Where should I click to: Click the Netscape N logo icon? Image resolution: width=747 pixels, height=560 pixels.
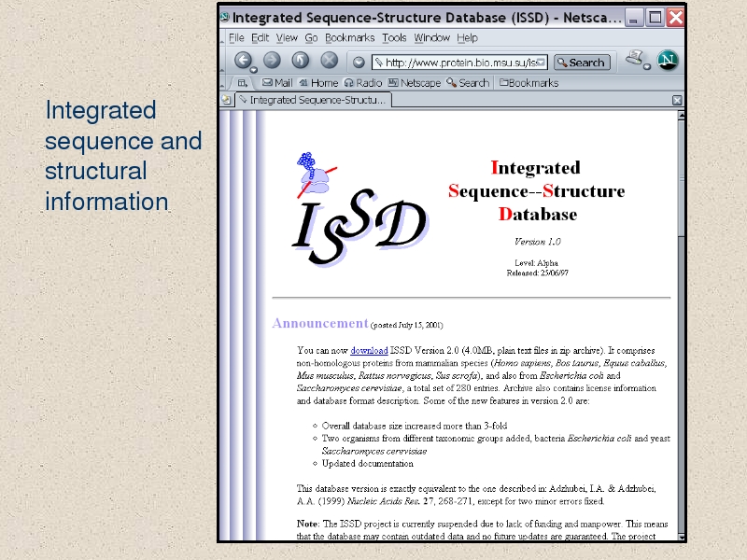pyautogui.click(x=668, y=61)
